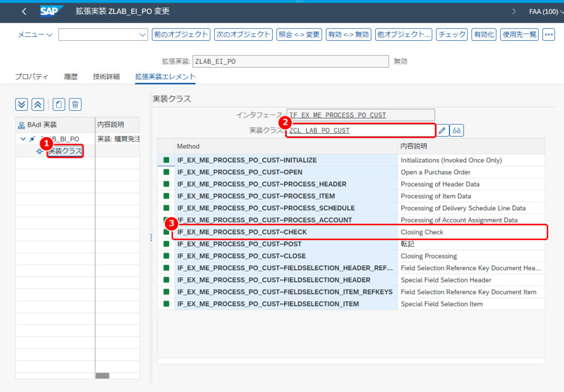Click the collapse all nodes icon
This screenshot has width=564, height=392.
(38, 105)
